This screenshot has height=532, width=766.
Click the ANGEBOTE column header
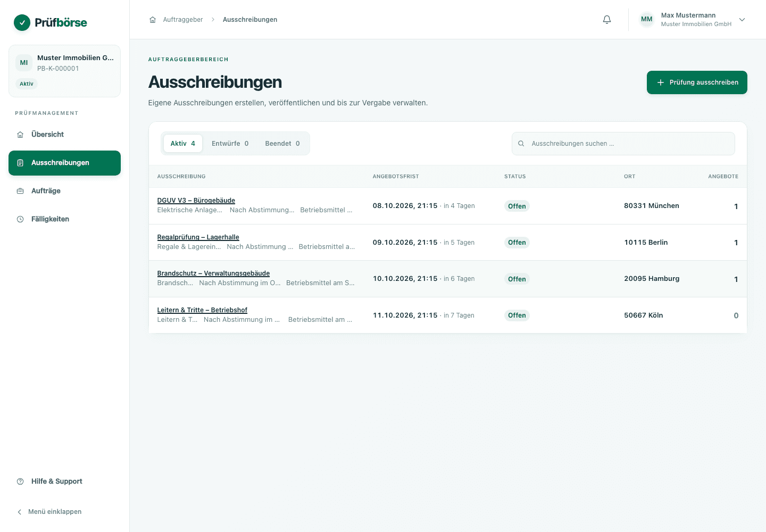723,177
